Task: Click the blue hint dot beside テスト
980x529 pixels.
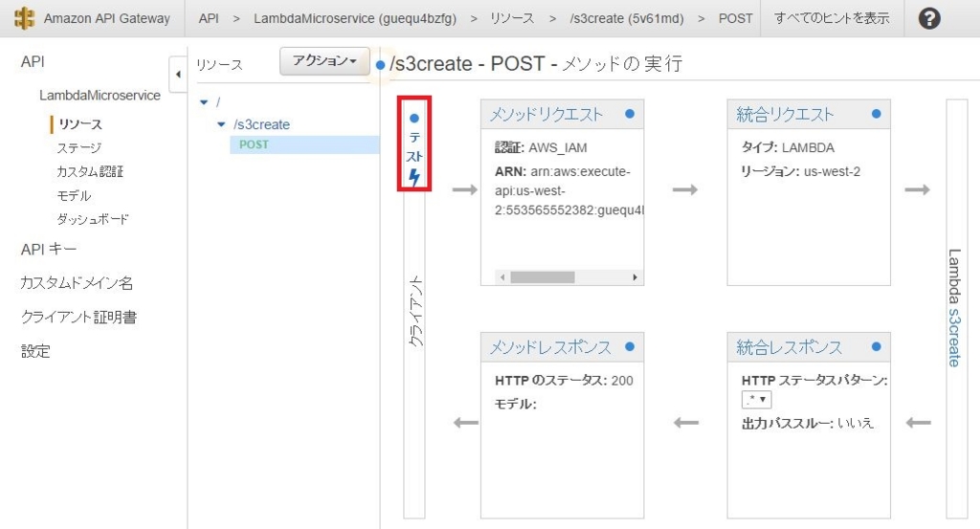Action: pos(414,118)
